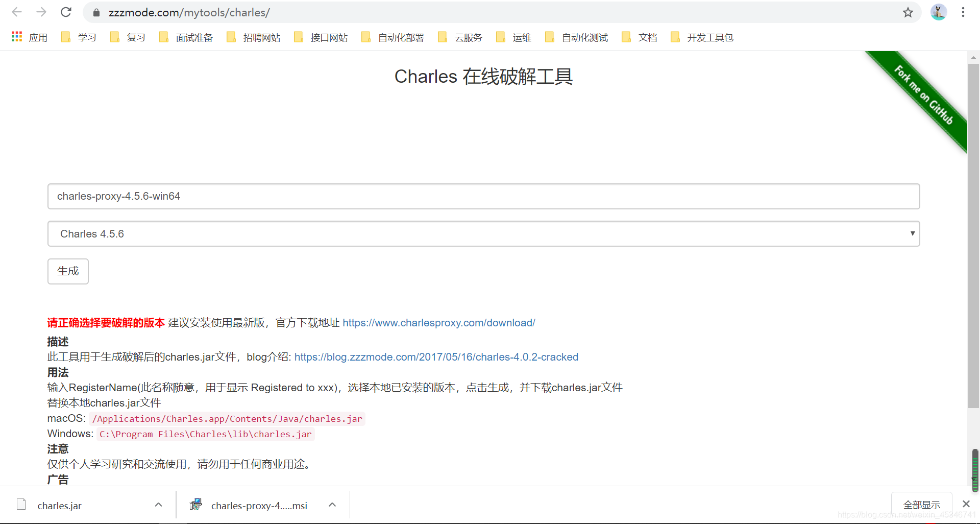Click the macOS charles.jar path text

pyautogui.click(x=227, y=419)
